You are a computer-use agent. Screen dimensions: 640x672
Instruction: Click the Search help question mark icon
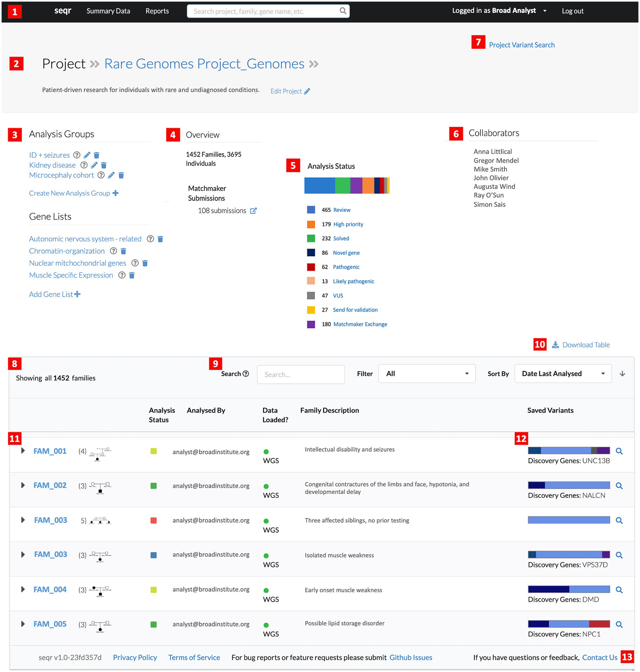click(246, 373)
